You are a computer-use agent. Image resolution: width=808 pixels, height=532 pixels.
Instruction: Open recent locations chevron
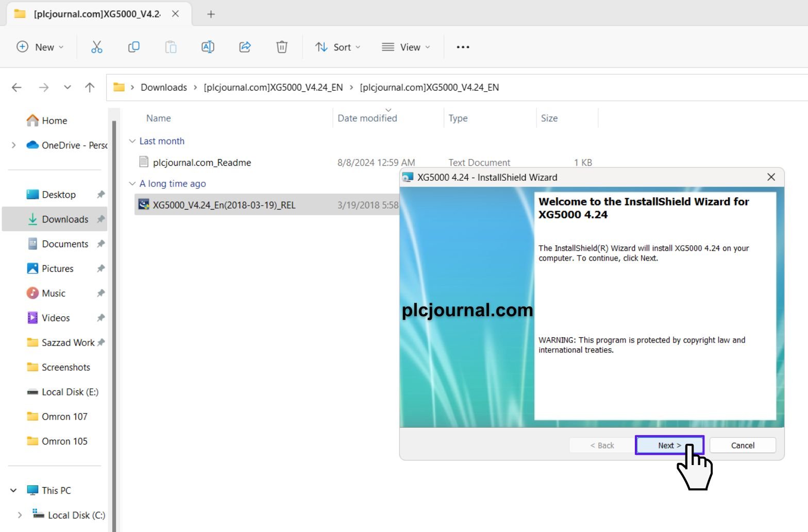[68, 88]
